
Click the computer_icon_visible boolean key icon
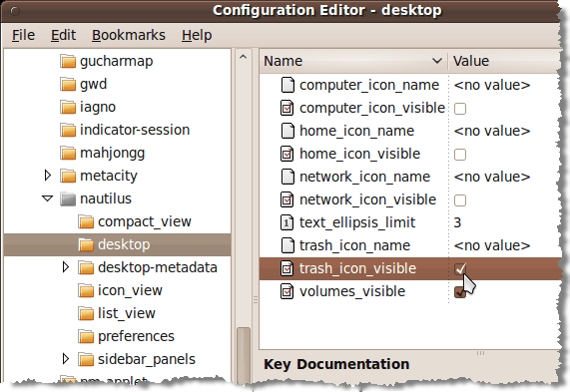[287, 108]
